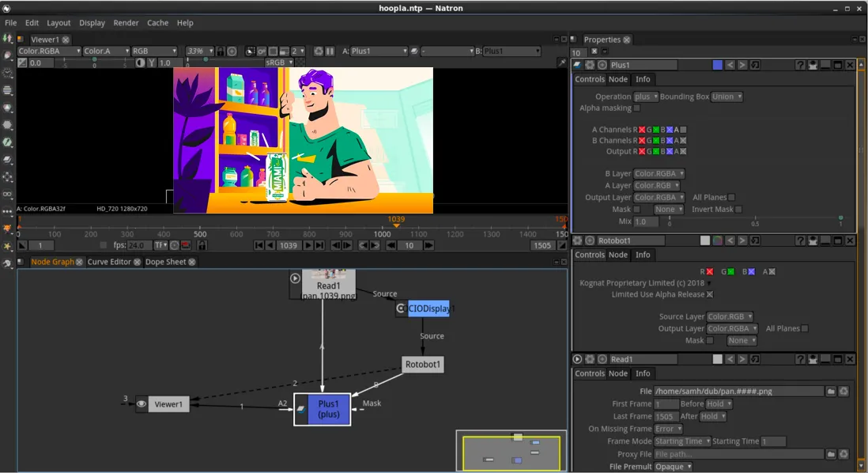Image resolution: width=868 pixels, height=473 pixels.
Task: Click the Plus1 node blue color swatch
Action: click(x=718, y=65)
